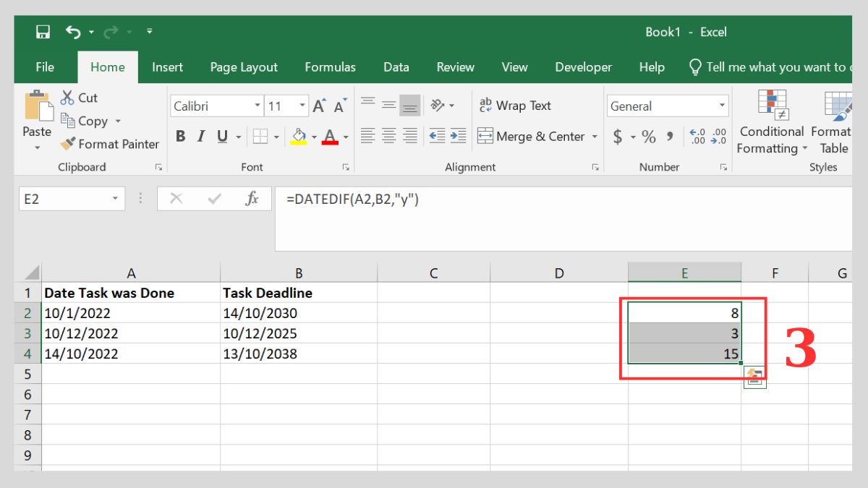Toggle Bold formatting

(x=180, y=136)
